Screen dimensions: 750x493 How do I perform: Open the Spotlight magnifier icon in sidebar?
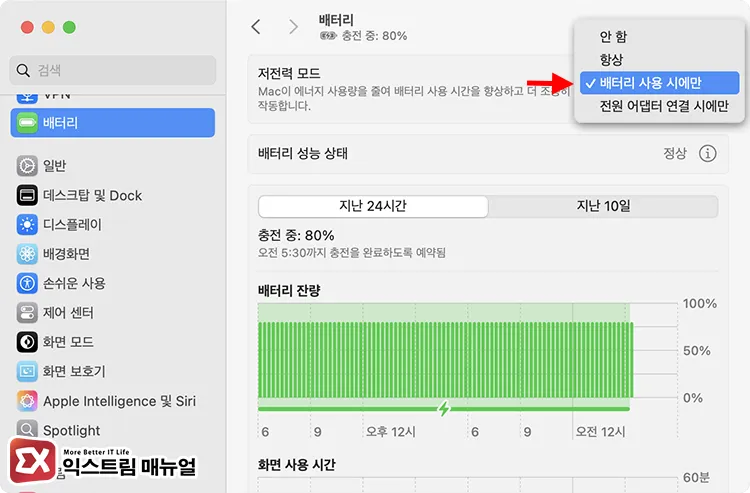pyautogui.click(x=27, y=429)
